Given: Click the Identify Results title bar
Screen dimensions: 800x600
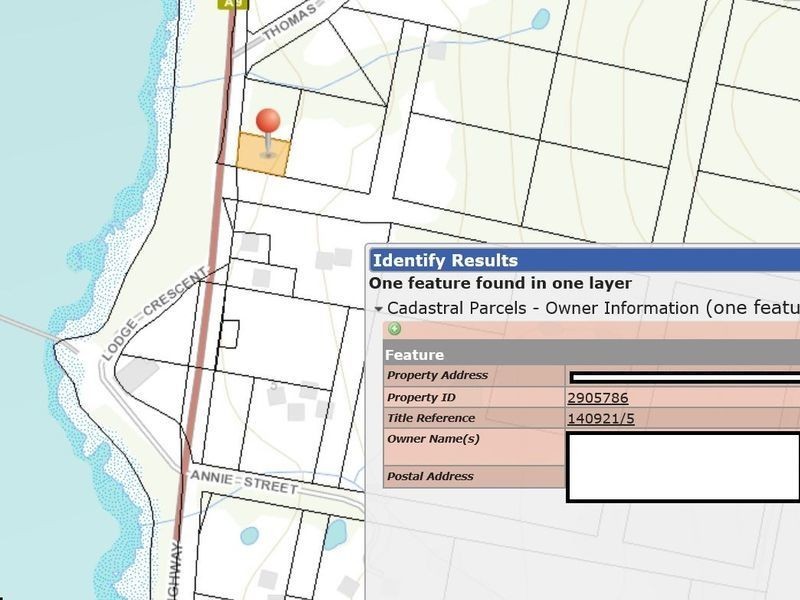Looking at the screenshot, I should (x=585, y=260).
